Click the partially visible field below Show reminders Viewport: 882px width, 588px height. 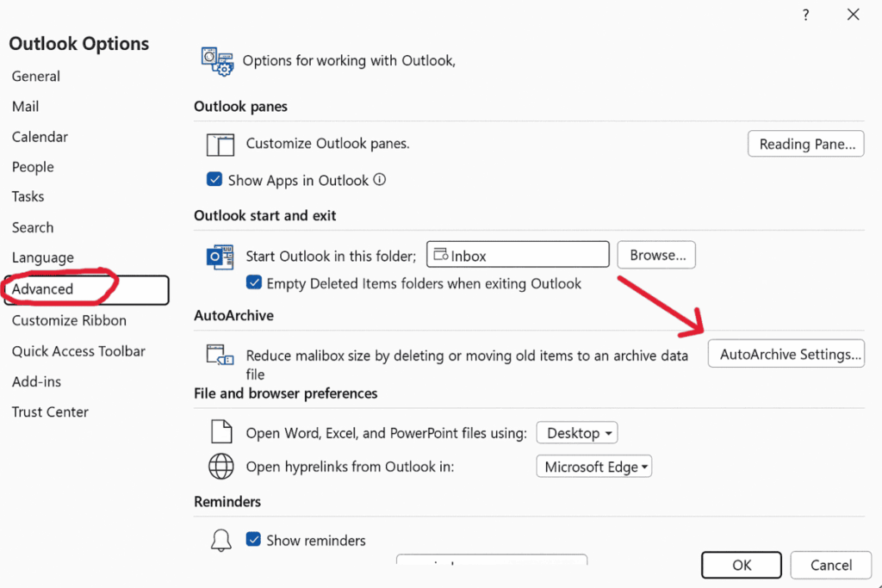492,560
